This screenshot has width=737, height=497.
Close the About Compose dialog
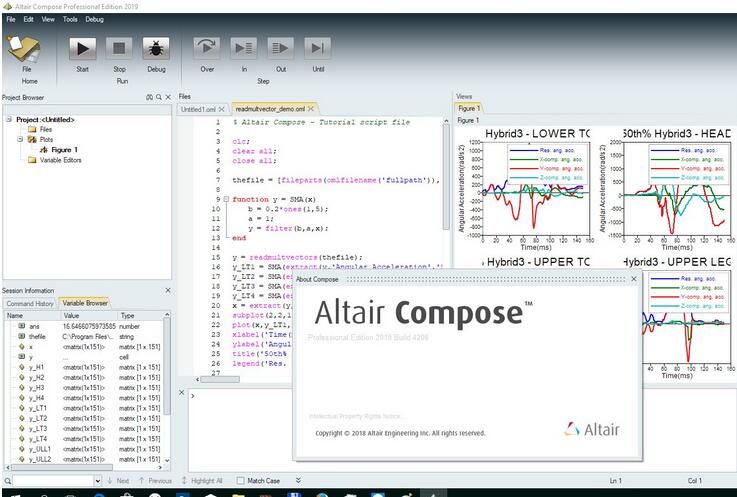[634, 279]
